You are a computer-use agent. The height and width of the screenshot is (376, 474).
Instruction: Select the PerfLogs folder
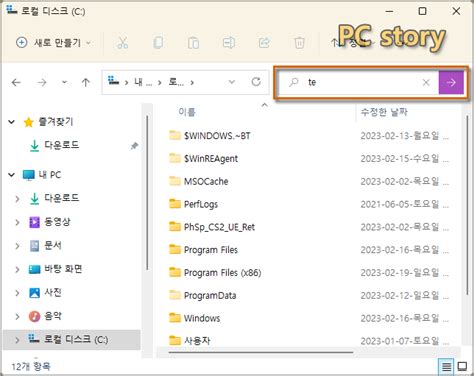click(194, 204)
